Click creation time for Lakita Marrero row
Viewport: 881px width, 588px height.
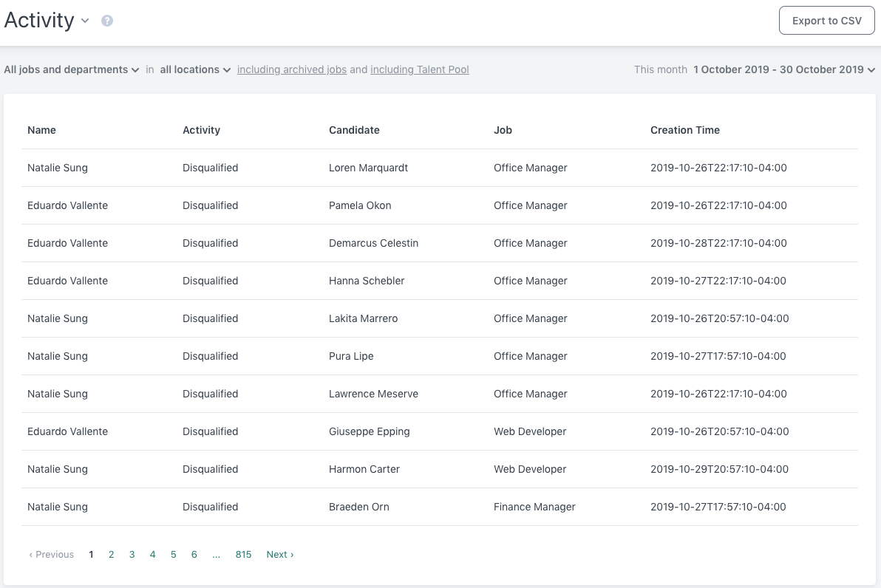tap(719, 318)
